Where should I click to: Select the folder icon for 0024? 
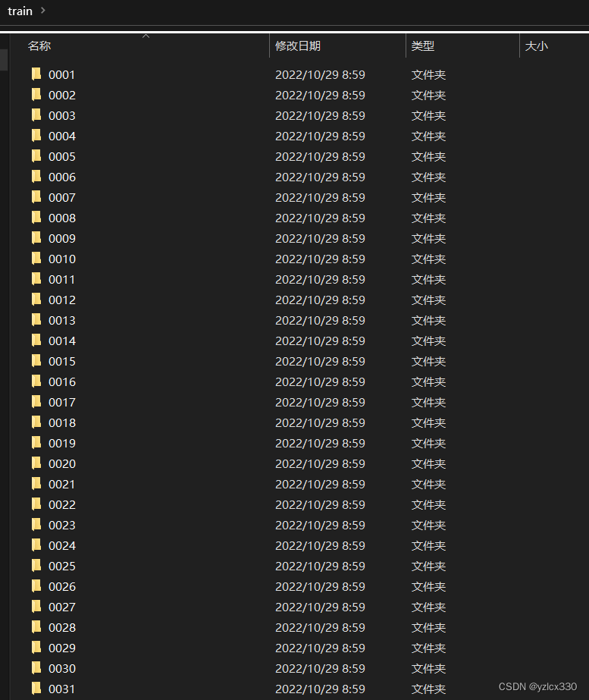tap(36, 545)
